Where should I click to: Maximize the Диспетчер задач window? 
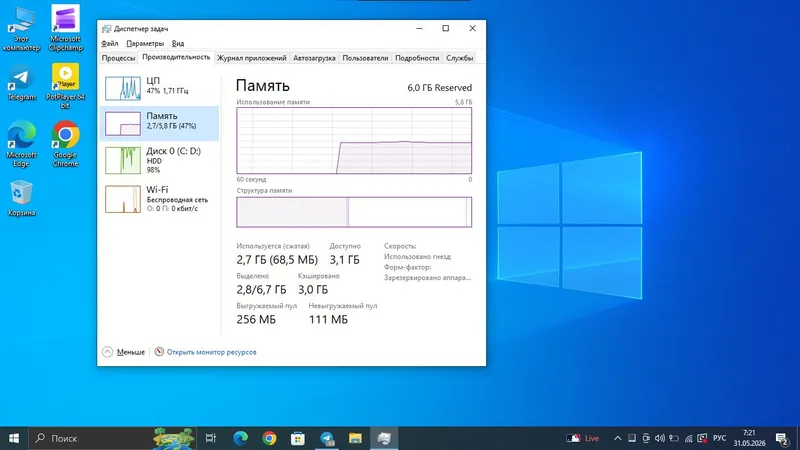[445, 29]
